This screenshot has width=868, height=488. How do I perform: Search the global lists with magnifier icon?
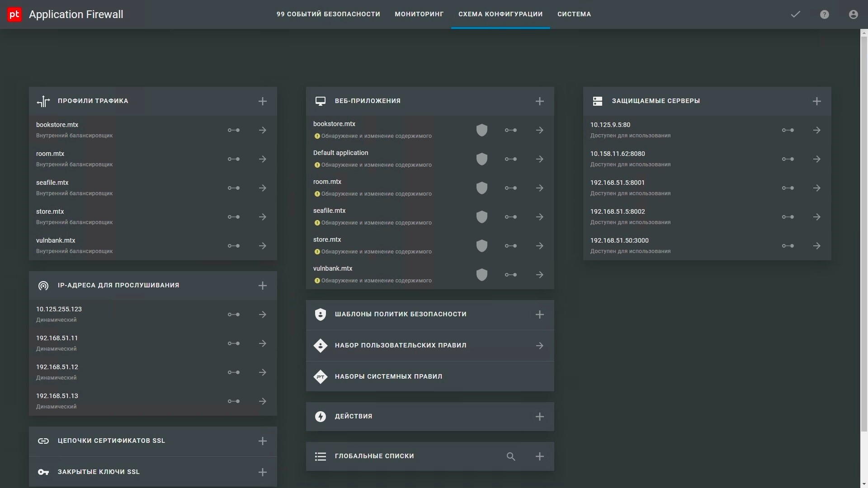point(511,456)
